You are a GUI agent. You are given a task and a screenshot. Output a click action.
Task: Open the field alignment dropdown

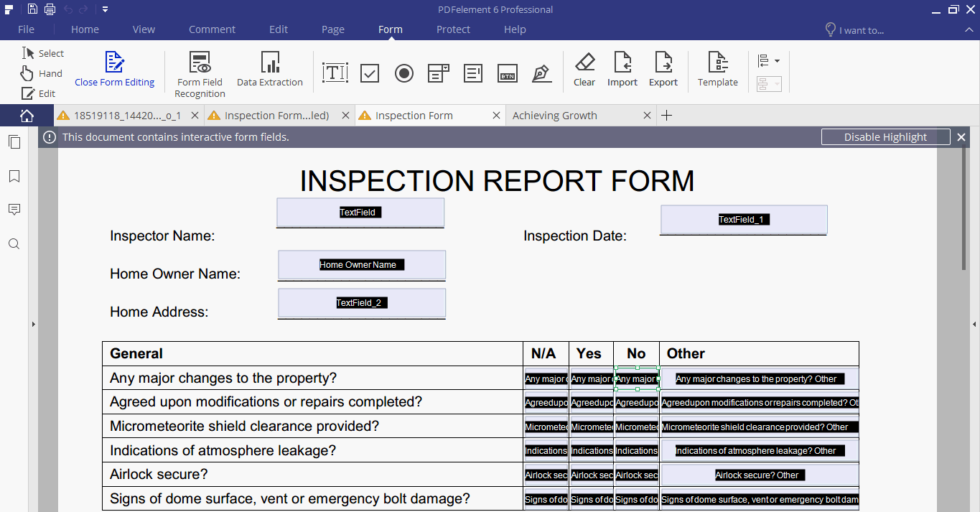pyautogui.click(x=768, y=60)
